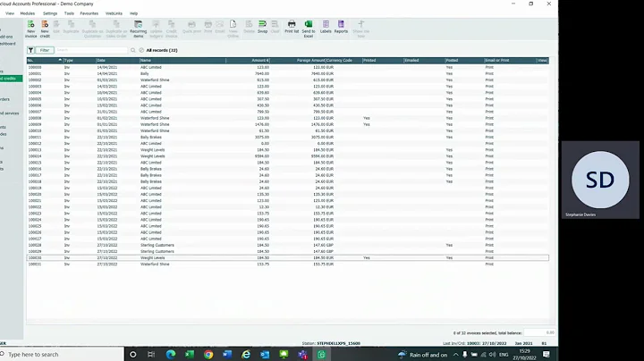Sort by the Posted column header
Viewport: 644px width, 361px height.
464,60
